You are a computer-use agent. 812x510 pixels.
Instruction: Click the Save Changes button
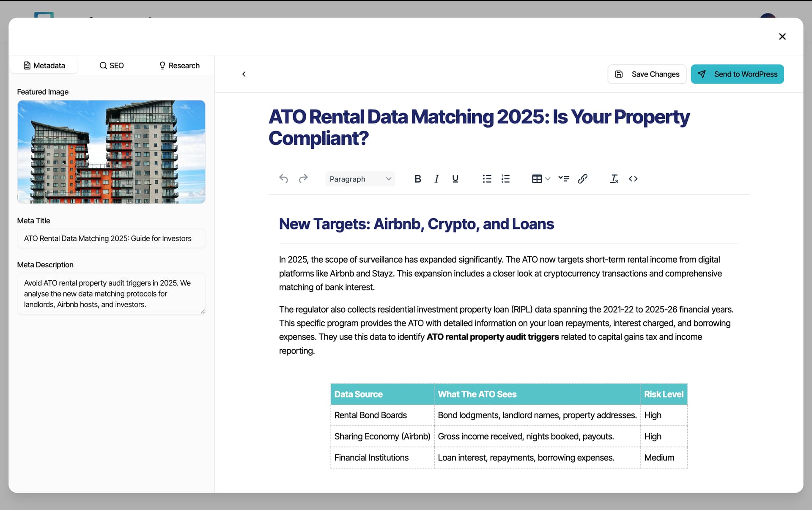point(647,74)
